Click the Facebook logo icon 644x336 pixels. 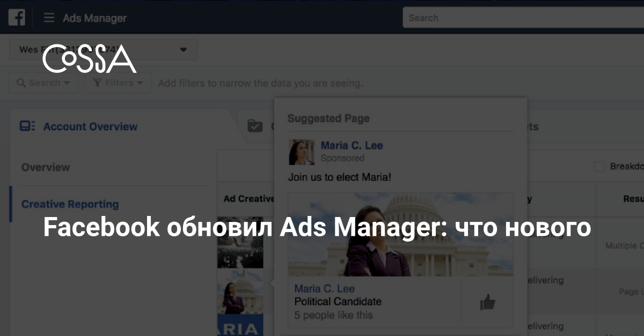(17, 18)
